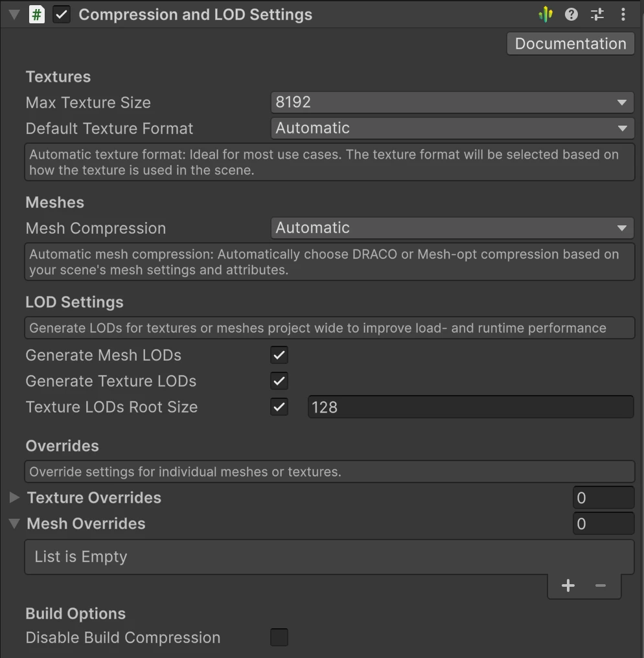Image resolution: width=644 pixels, height=658 pixels.
Task: Disable Generate Mesh LODs
Action: tap(279, 355)
